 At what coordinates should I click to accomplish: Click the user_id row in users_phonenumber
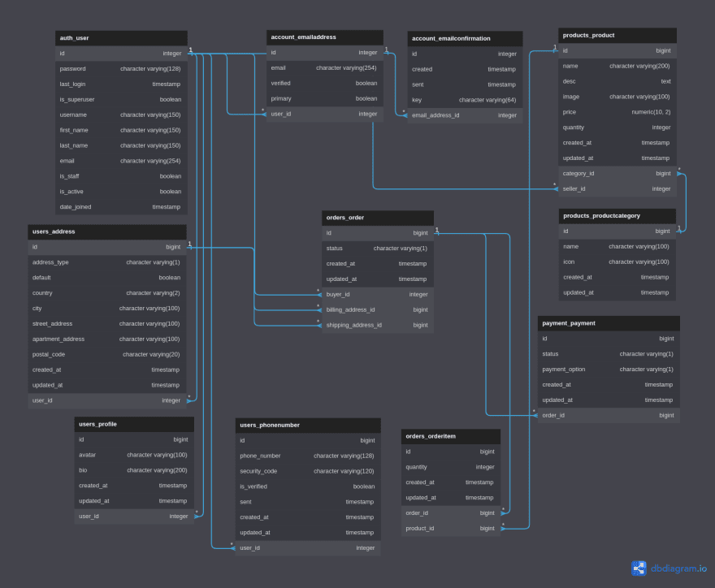[308, 548]
